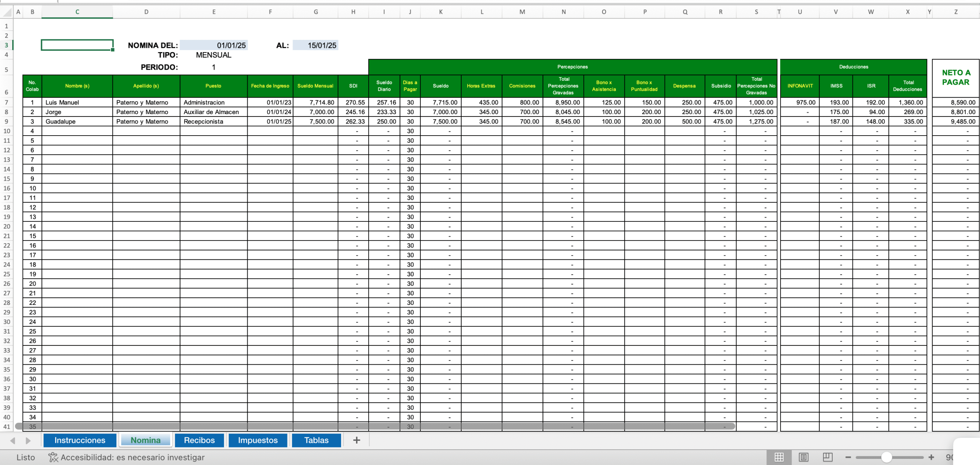Switch to the Tablas sheet tab
980x465 pixels.
316,440
